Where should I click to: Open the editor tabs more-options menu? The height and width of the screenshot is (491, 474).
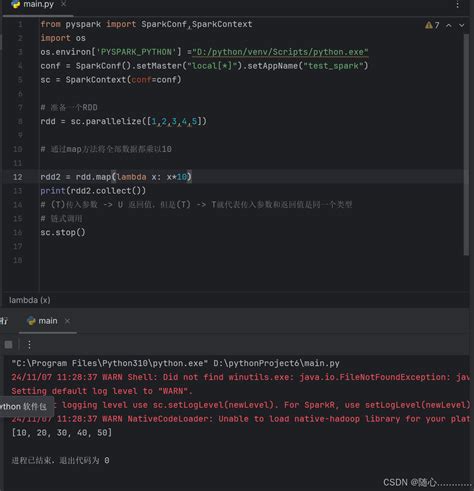pyautogui.click(x=458, y=5)
